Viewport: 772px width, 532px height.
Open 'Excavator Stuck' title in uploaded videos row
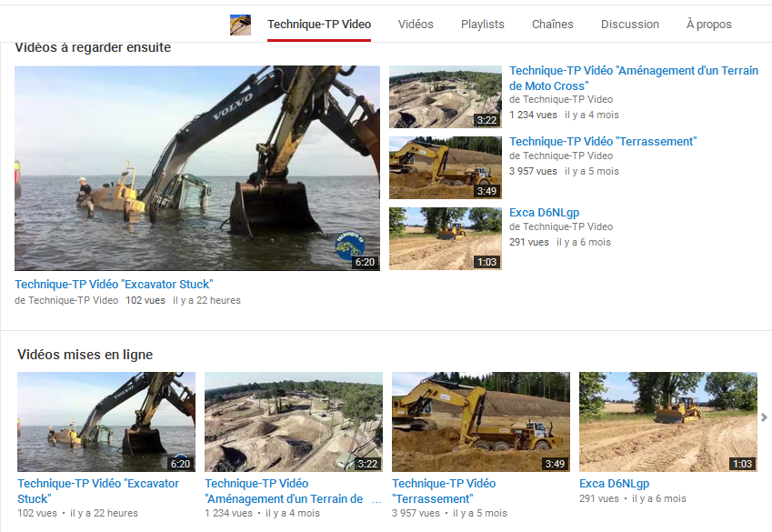tap(98, 491)
